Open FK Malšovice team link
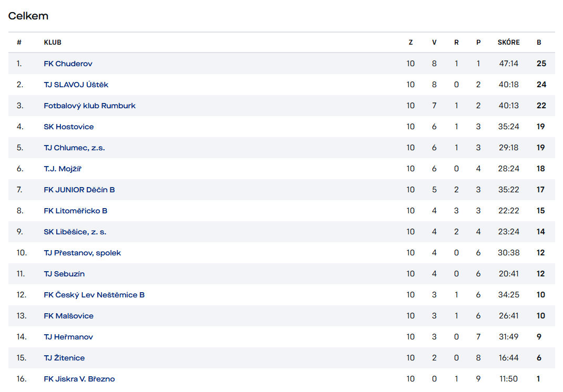This screenshot has height=392, width=563. click(68, 316)
